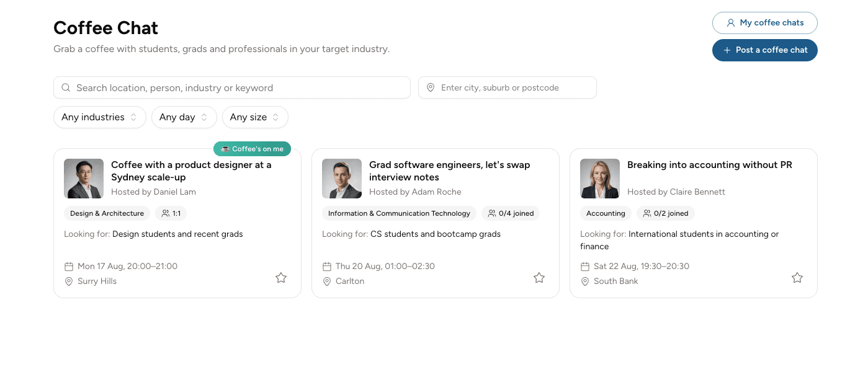The width and height of the screenshot is (868, 372).
Task: Click the Coffee's on me badge
Action: pyautogui.click(x=252, y=149)
